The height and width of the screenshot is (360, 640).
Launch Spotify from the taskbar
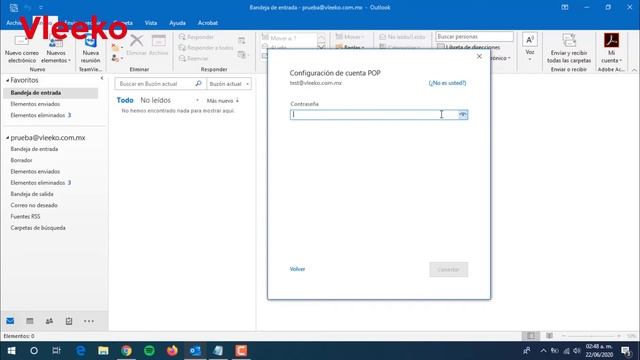[x=149, y=351]
